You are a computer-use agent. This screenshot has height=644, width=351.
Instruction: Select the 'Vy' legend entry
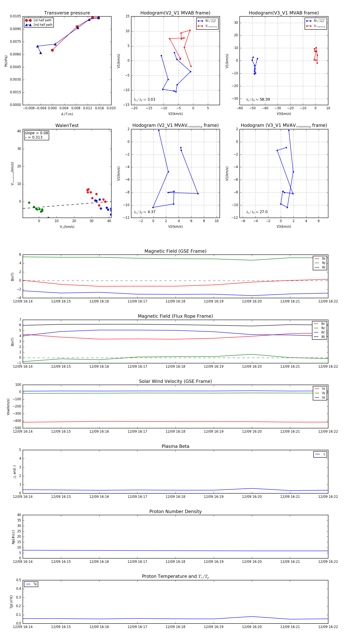pyautogui.click(x=320, y=393)
